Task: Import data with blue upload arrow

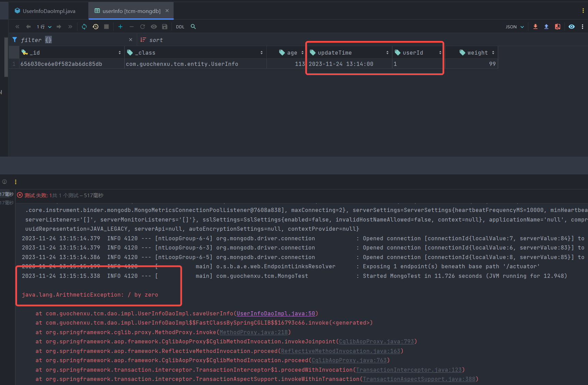Action: pyautogui.click(x=546, y=27)
